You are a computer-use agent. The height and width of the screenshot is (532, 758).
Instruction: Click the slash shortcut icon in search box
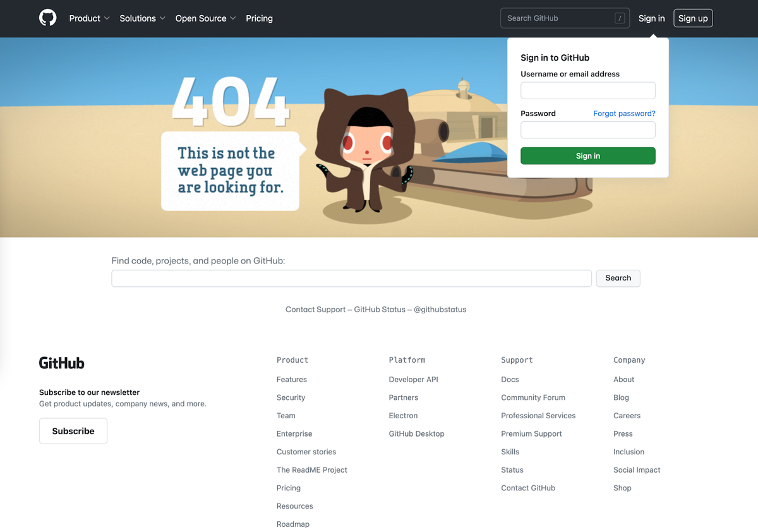(620, 18)
